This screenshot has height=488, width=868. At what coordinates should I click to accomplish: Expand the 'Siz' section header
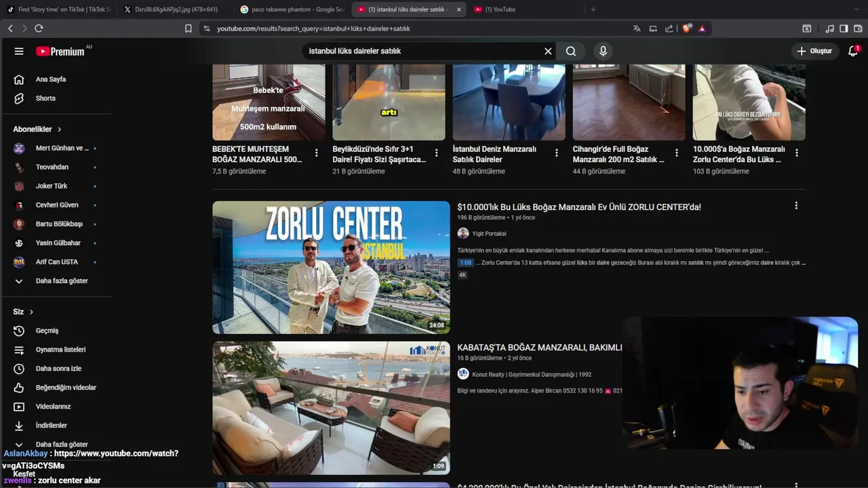(x=23, y=312)
